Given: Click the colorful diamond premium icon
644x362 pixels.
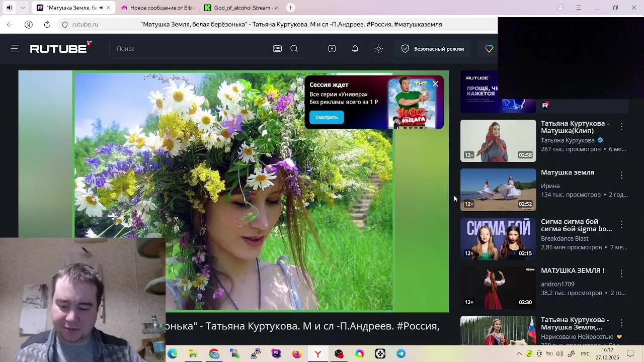Looking at the screenshot, I should point(489,49).
